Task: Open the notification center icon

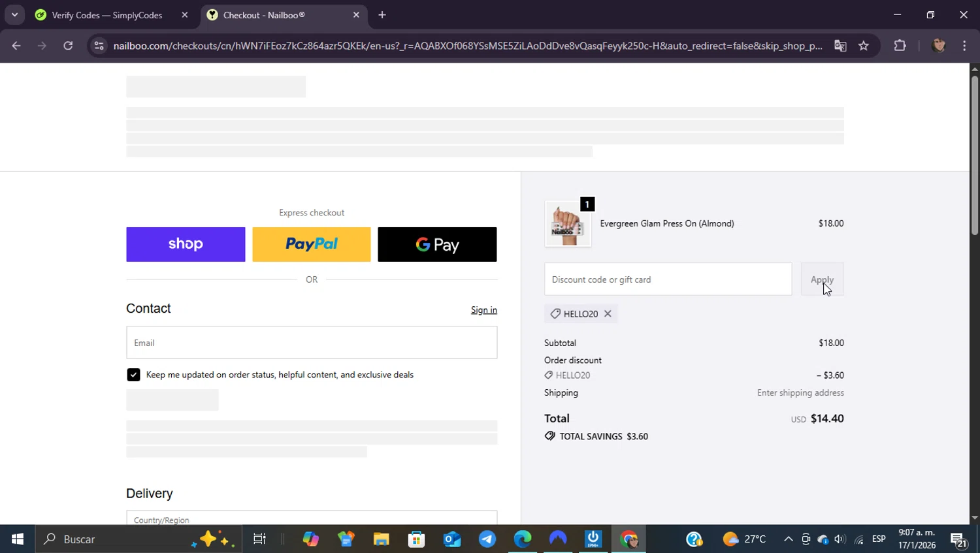Action: (959, 540)
